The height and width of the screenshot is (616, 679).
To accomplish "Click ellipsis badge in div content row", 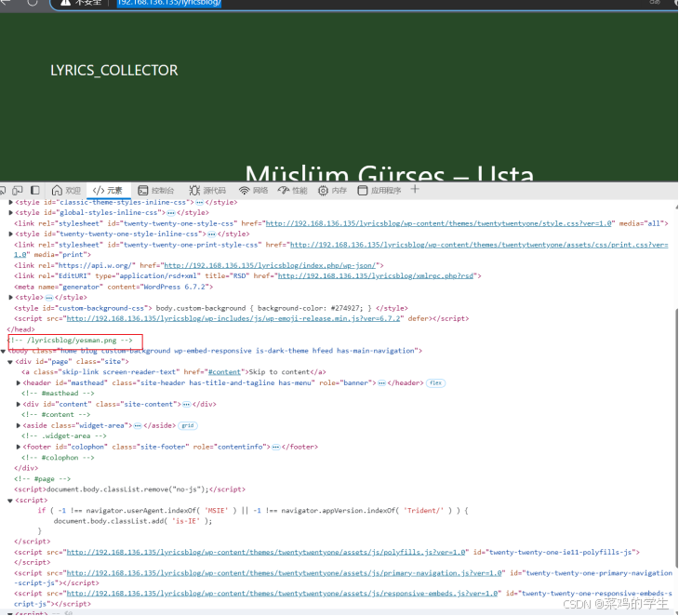I will (x=187, y=405).
